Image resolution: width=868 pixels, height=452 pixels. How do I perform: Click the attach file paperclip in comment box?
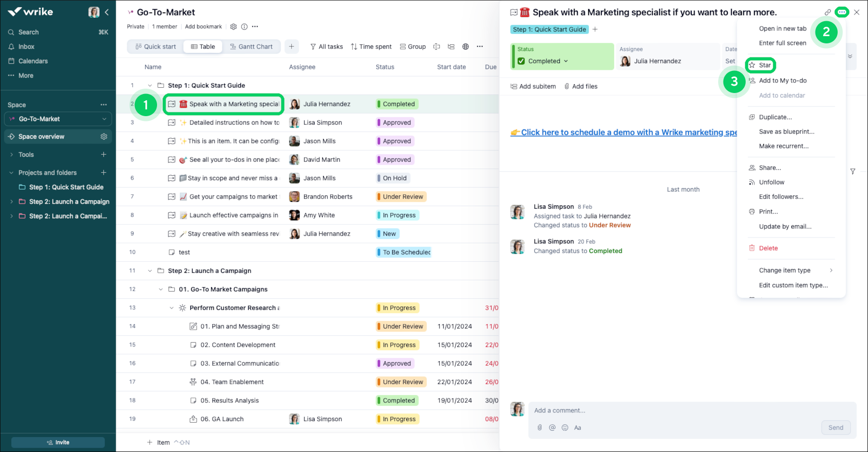pyautogui.click(x=539, y=427)
